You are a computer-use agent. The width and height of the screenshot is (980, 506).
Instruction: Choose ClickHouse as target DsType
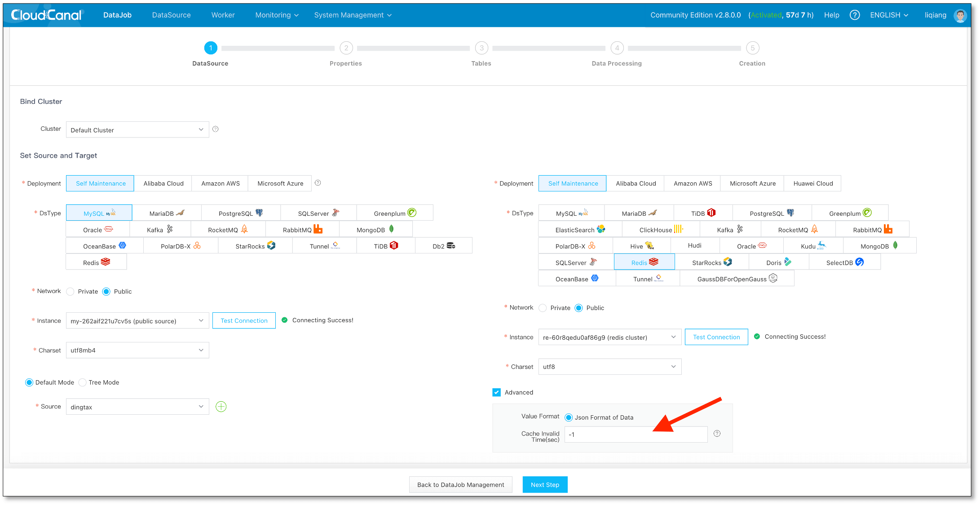point(661,230)
